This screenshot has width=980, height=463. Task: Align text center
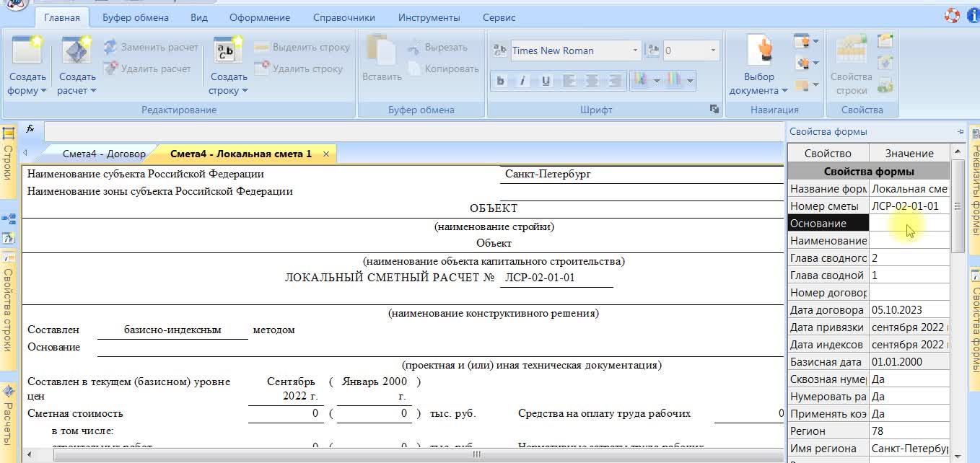591,81
